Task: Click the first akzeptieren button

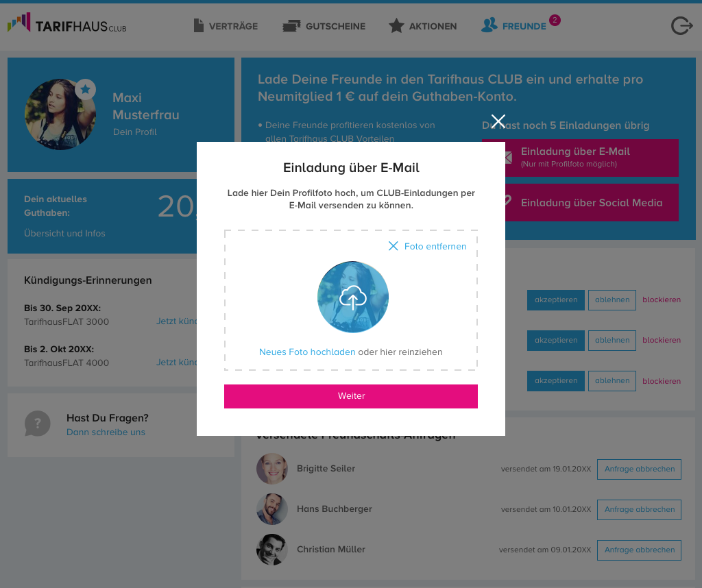Action: [x=555, y=299]
